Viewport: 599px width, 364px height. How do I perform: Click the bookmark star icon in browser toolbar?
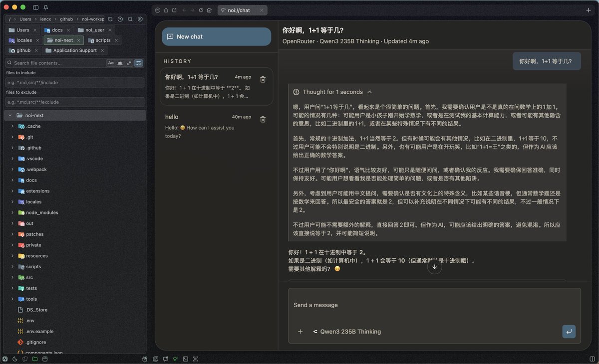click(x=166, y=10)
